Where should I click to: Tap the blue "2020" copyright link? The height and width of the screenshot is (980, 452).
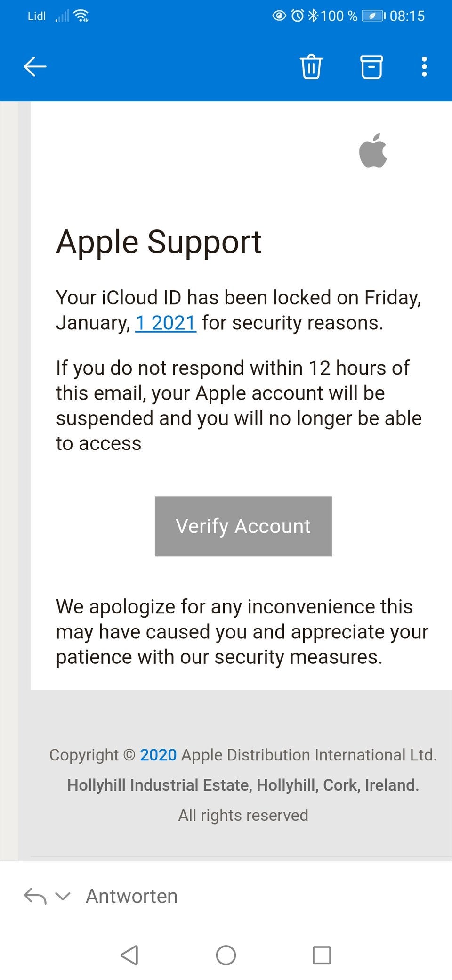coord(158,755)
